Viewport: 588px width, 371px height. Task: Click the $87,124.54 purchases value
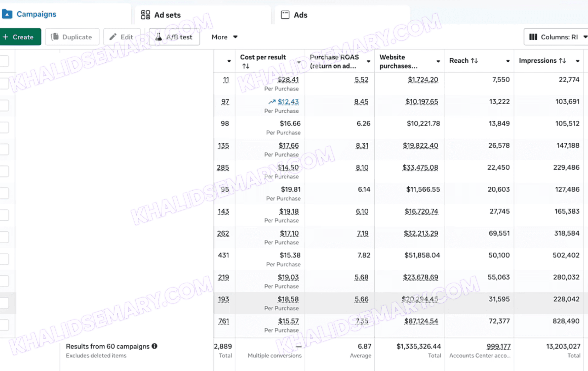[x=421, y=321]
